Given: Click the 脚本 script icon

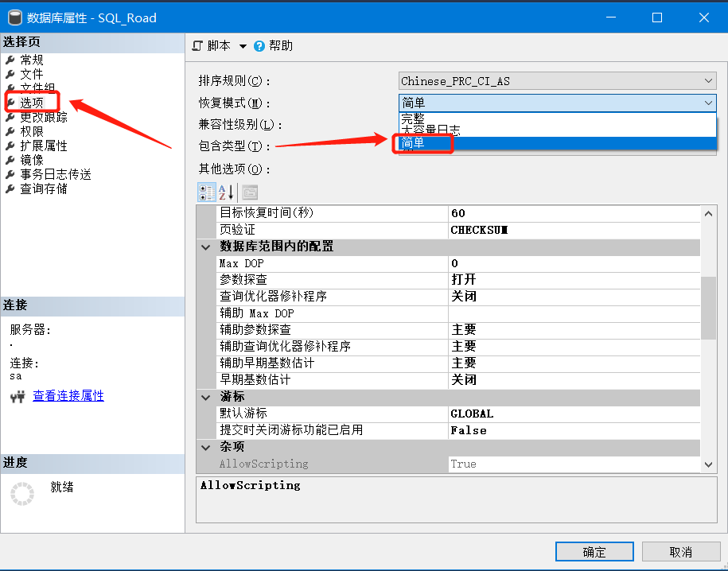Looking at the screenshot, I should click(197, 46).
